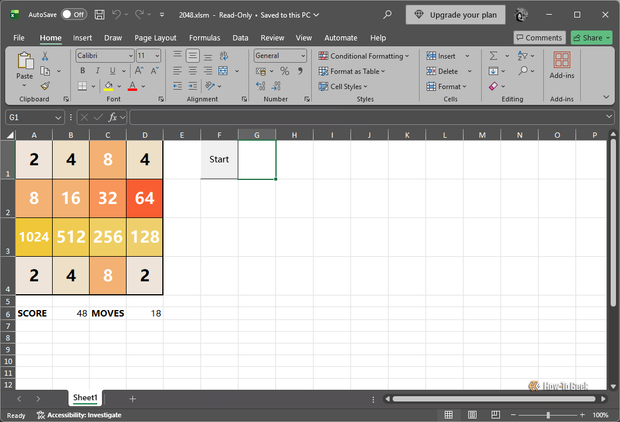Increase font size with the larger A icon
The image size is (620, 422).
[x=138, y=71]
